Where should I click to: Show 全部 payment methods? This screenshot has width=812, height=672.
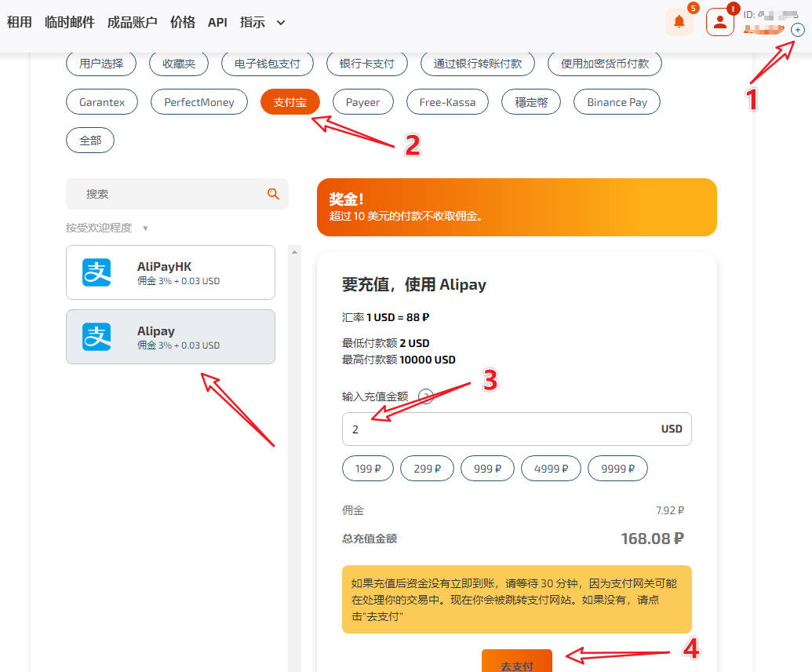(90, 141)
